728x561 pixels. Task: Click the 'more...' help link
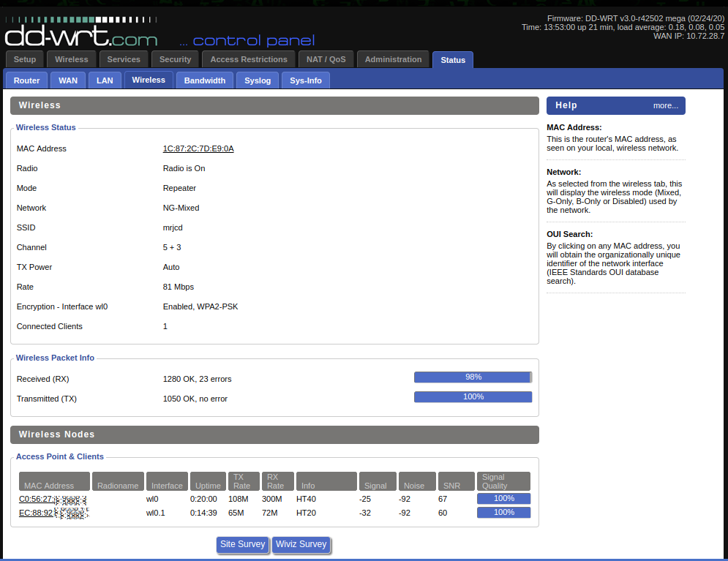point(665,106)
